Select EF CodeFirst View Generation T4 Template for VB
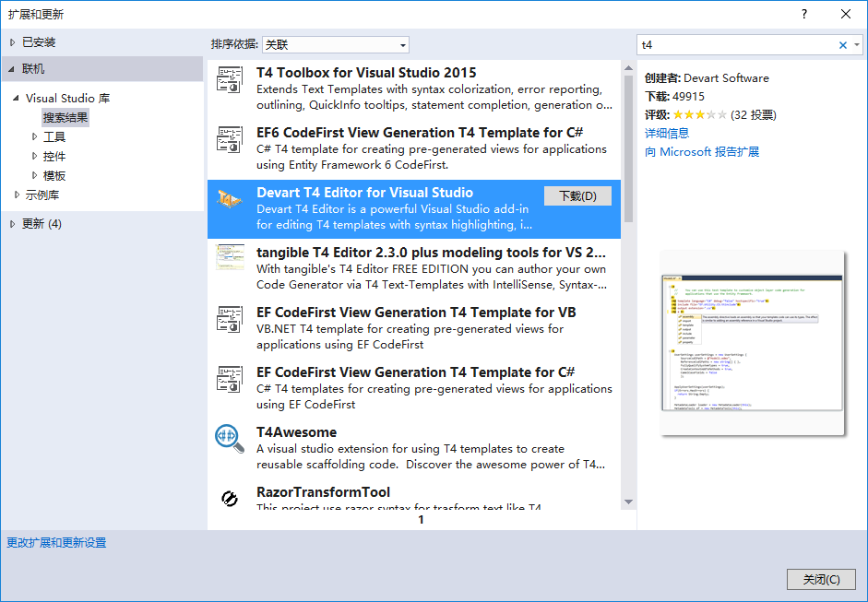 (x=416, y=313)
